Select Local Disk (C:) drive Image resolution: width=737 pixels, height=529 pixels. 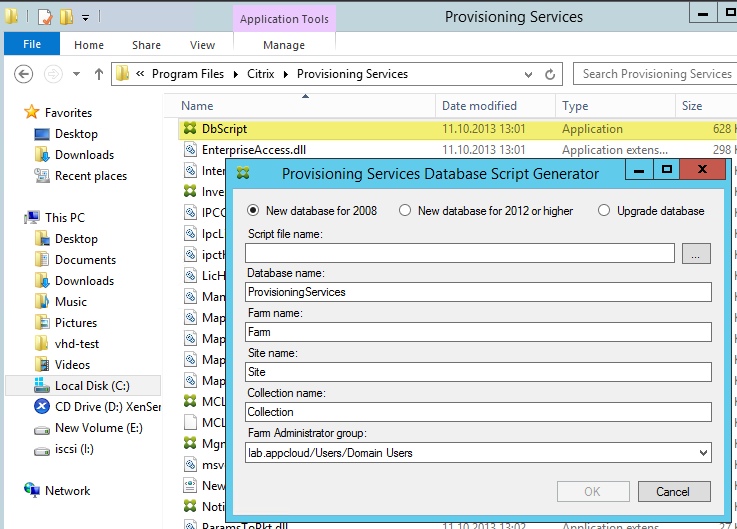click(92, 386)
